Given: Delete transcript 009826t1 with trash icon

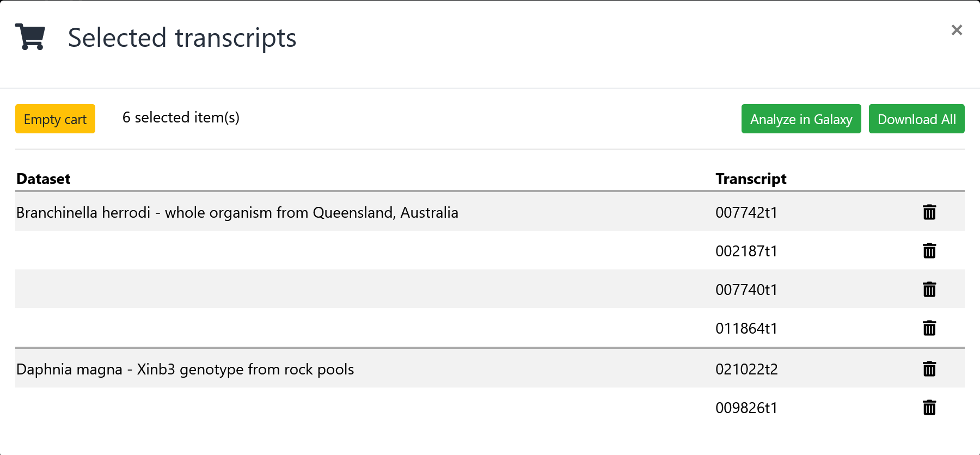Looking at the screenshot, I should [929, 408].
